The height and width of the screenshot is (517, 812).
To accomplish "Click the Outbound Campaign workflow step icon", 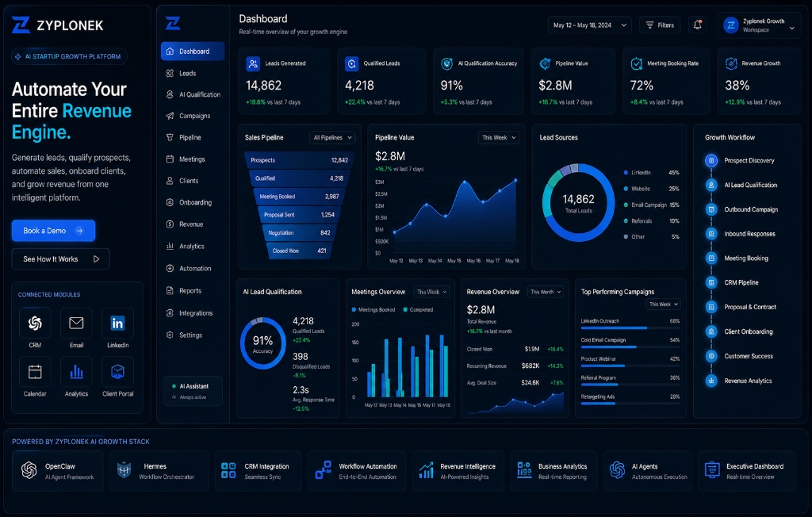I will point(711,209).
